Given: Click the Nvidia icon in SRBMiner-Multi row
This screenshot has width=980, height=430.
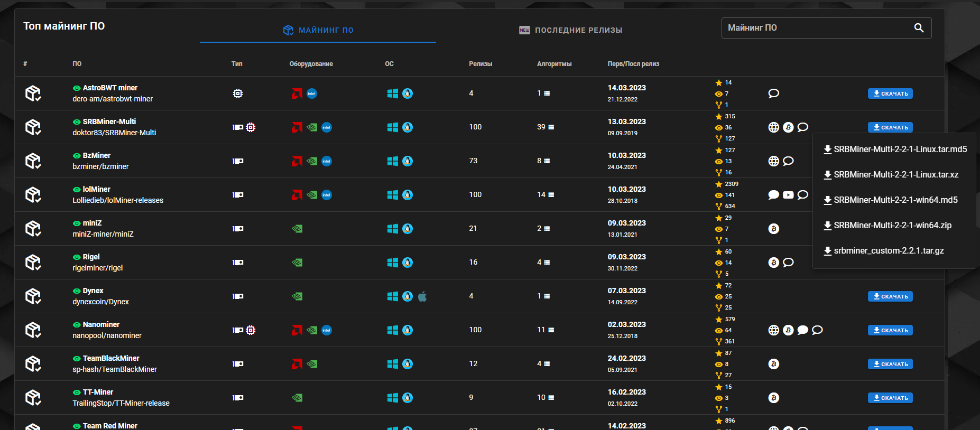Looking at the screenshot, I should 312,127.
